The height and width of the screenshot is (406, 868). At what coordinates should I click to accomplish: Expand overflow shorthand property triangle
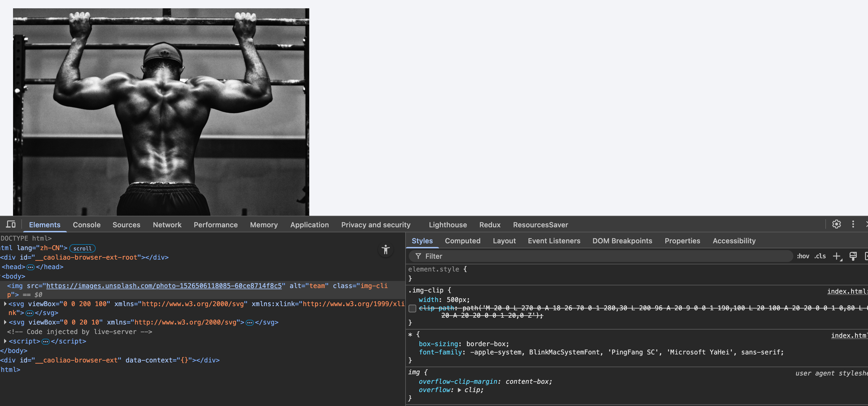point(459,390)
